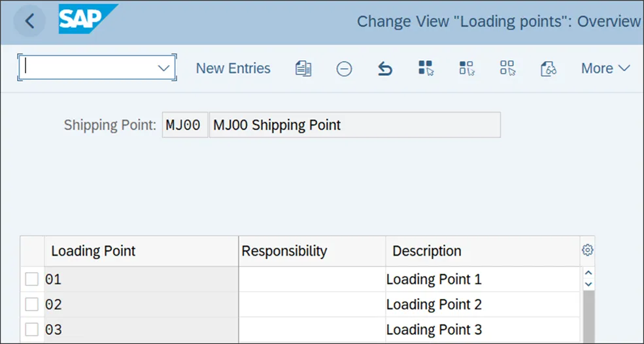
Task: Select the row checkbox for 02
Action: coord(32,304)
